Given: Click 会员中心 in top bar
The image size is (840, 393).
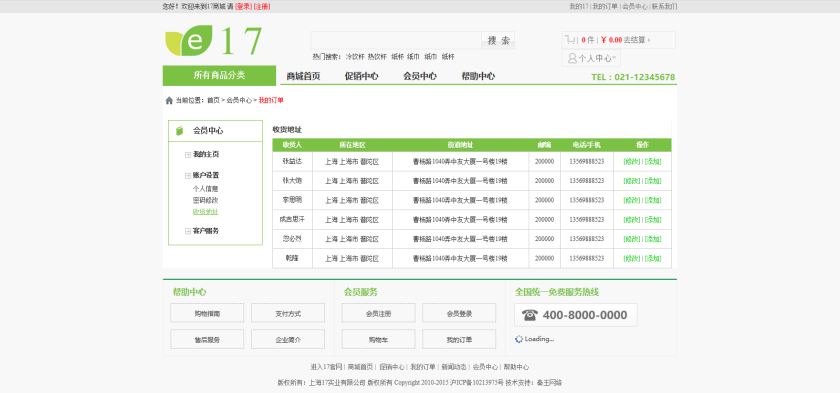Looking at the screenshot, I should click(x=634, y=6).
